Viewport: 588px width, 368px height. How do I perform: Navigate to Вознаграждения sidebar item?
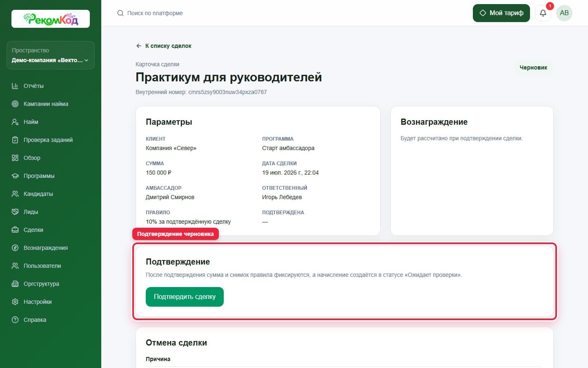51,248
